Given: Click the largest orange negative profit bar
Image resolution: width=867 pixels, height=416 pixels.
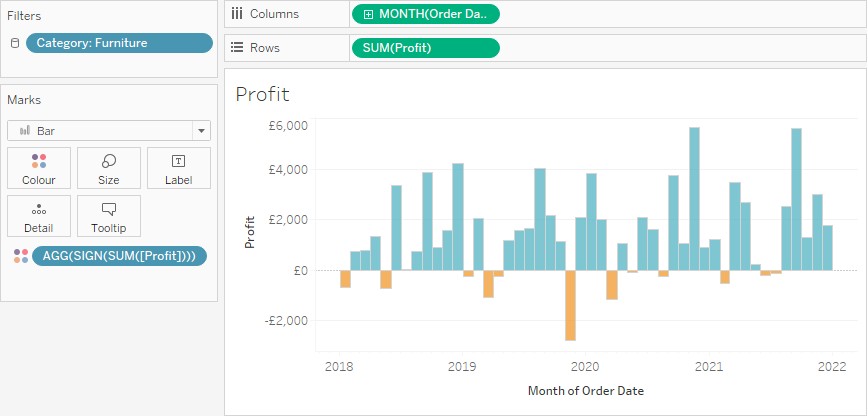Looking at the screenshot, I should 570,305.
